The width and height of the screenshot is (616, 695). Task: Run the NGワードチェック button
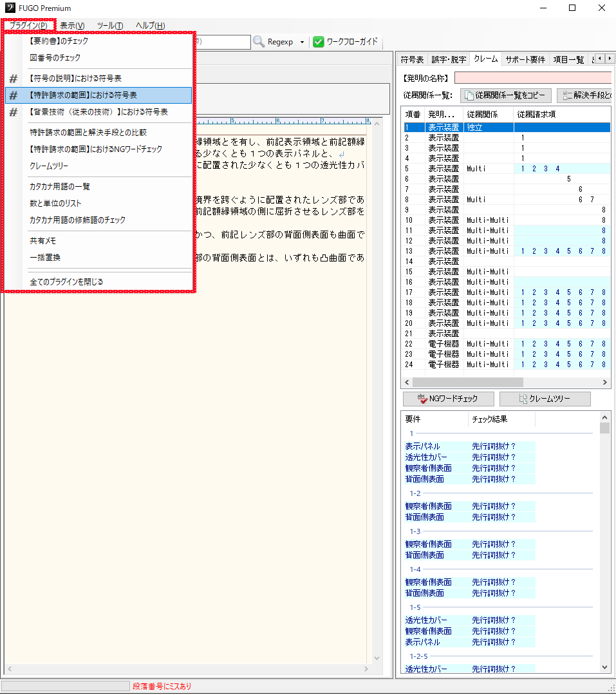click(x=449, y=399)
